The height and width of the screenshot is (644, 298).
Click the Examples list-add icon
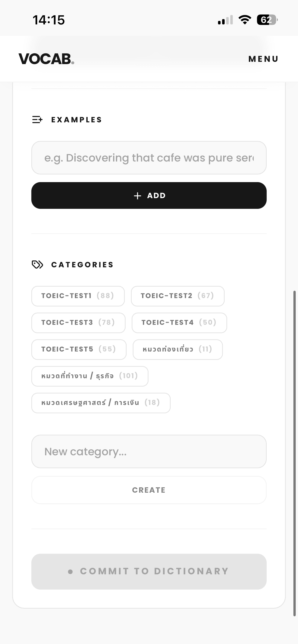tap(37, 120)
